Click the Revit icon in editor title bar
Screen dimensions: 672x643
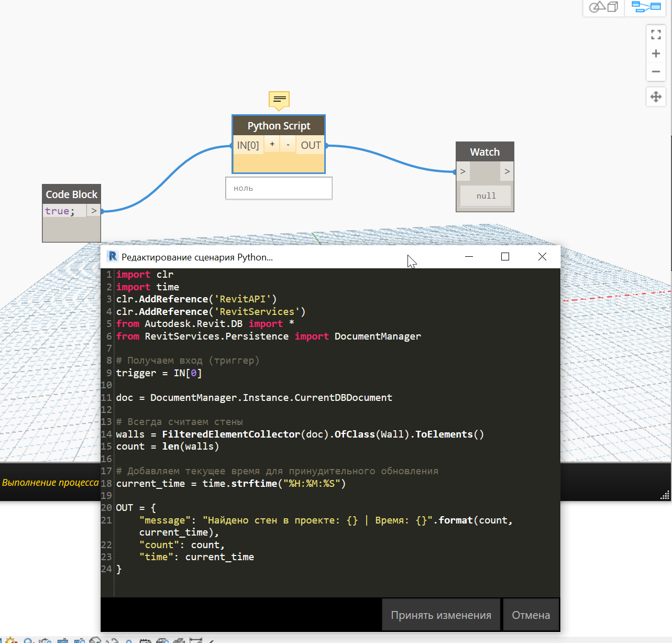click(112, 256)
